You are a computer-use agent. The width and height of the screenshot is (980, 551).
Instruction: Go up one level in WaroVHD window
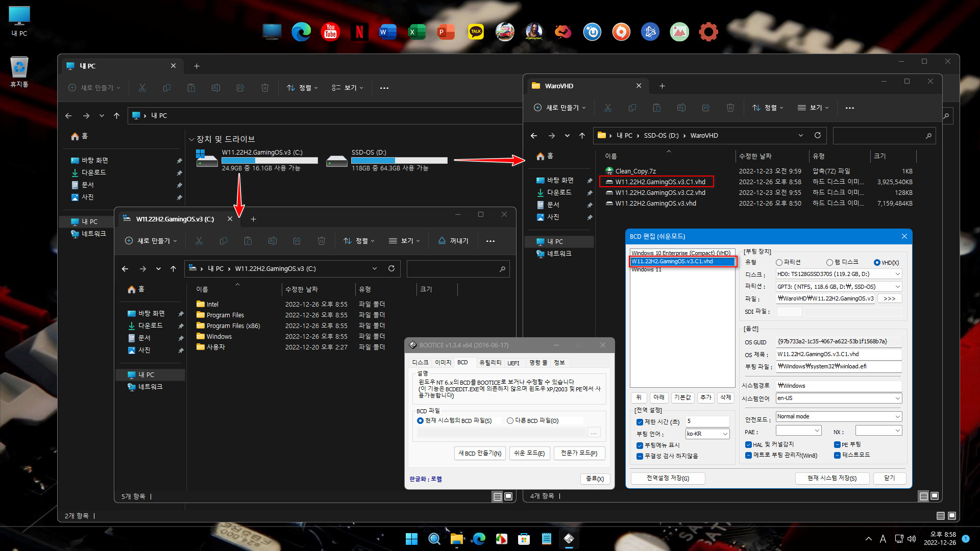[582, 135]
